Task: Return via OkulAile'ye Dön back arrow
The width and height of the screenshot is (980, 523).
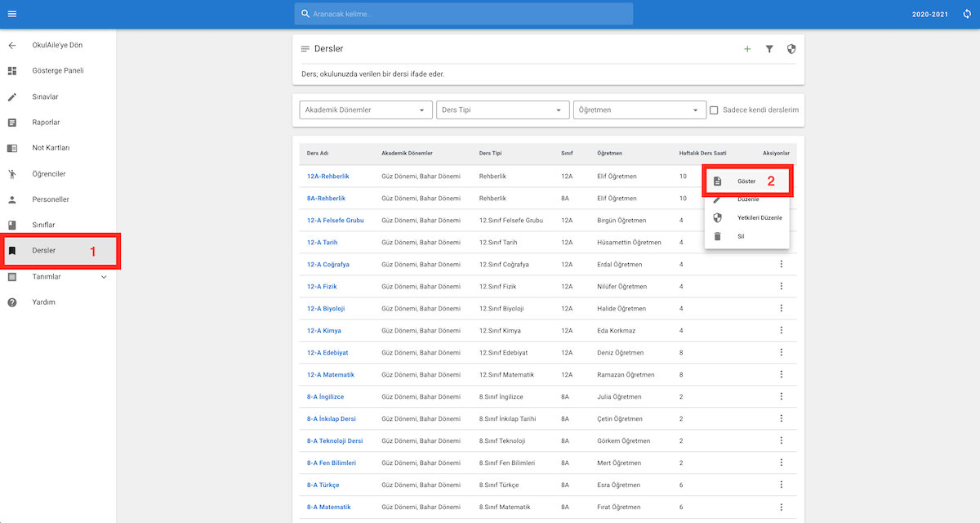Action: [12, 45]
